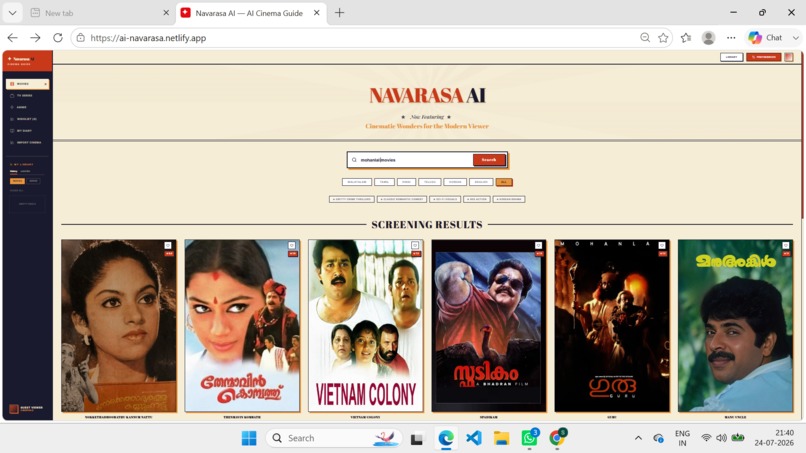
Task: Select the Series pill under My Library
Action: (33, 181)
